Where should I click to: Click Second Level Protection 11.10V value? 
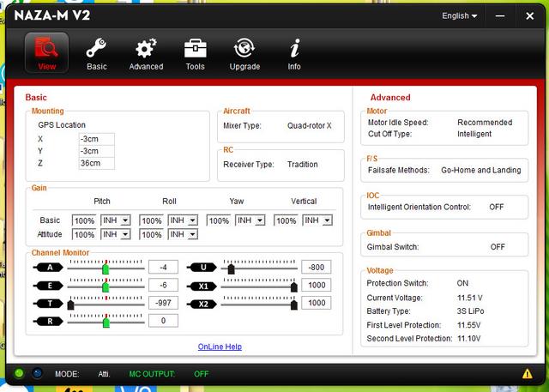point(469,339)
